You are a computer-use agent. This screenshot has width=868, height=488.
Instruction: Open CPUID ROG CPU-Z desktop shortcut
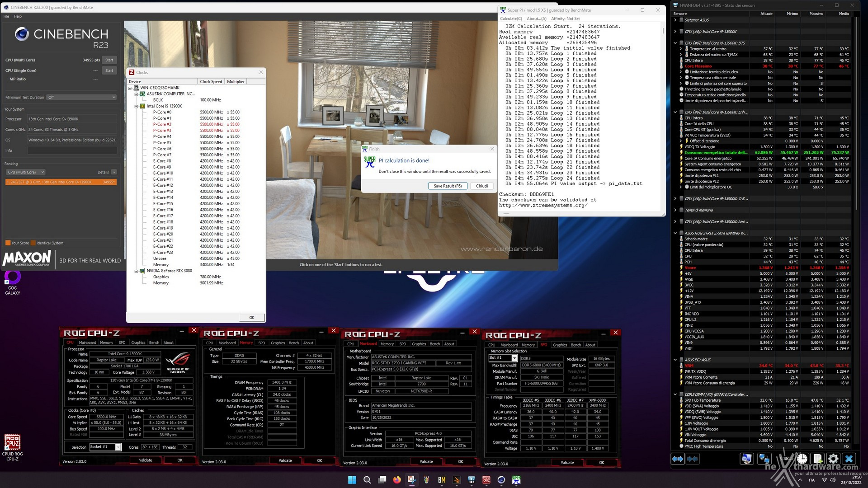point(13,447)
